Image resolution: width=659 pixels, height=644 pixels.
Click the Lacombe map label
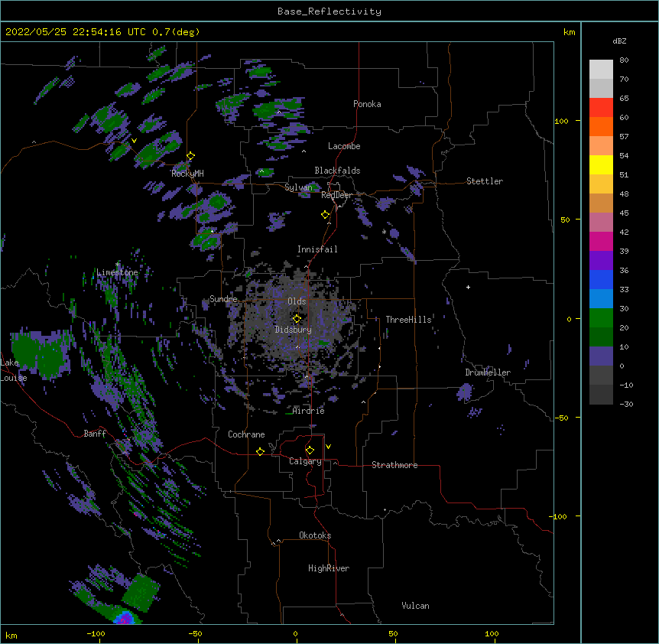344,146
